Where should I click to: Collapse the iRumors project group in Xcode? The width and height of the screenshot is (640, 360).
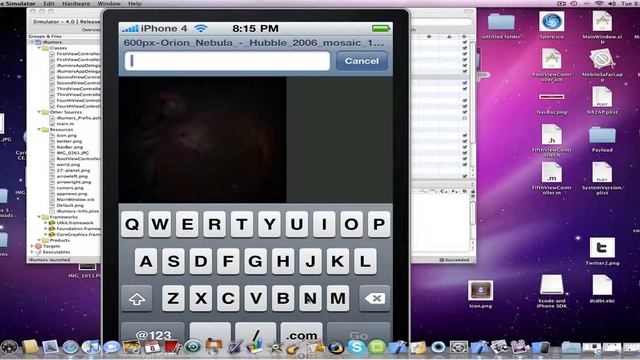(x=33, y=42)
